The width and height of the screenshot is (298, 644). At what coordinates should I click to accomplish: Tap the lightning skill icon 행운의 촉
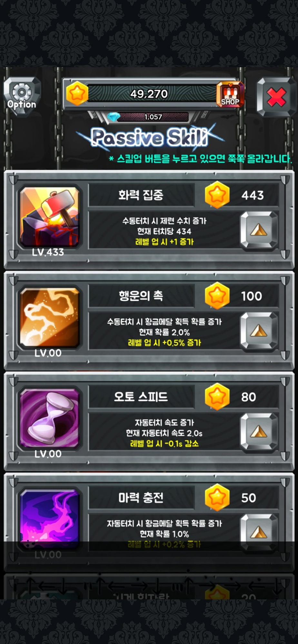tap(50, 317)
